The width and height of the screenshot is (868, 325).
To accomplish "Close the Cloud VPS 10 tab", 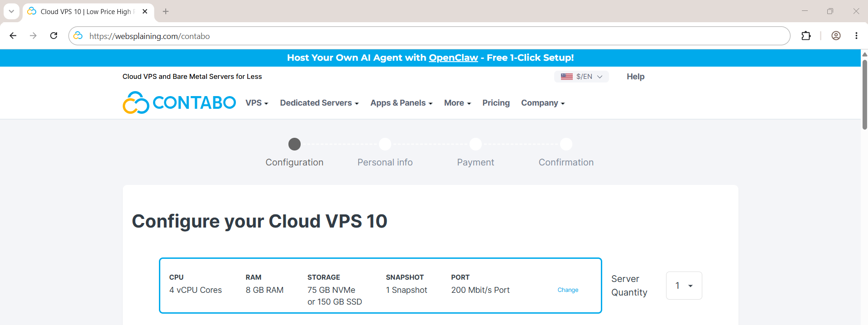I will pyautogui.click(x=145, y=11).
